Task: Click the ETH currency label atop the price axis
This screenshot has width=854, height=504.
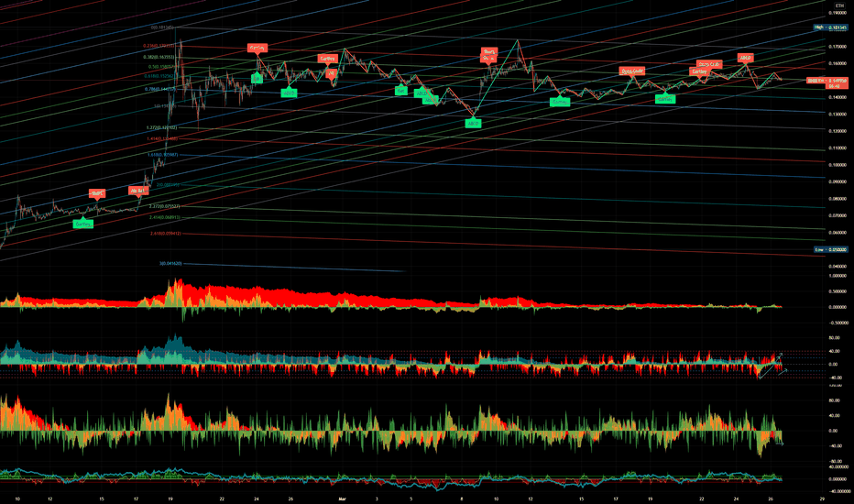Action: point(839,5)
